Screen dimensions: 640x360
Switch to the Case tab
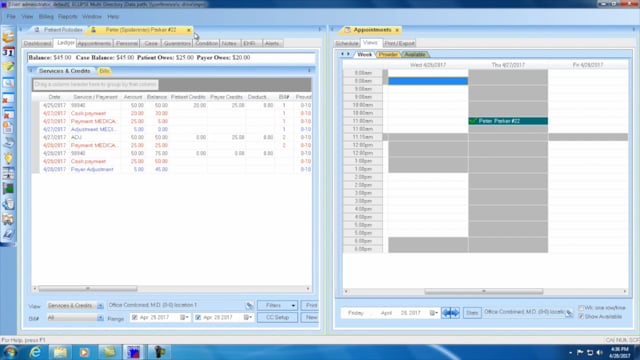pyautogui.click(x=151, y=43)
